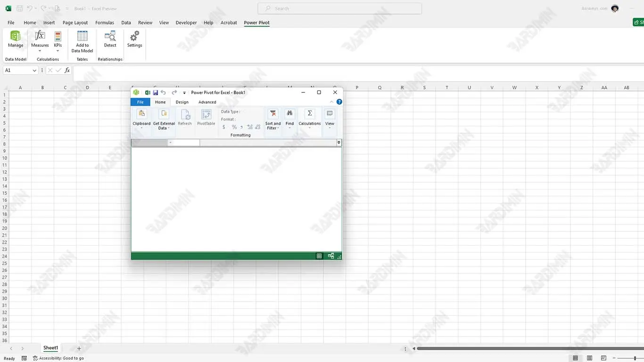Click the Find binoculars icon
Viewport: 644px width, 362px height.
point(289,114)
